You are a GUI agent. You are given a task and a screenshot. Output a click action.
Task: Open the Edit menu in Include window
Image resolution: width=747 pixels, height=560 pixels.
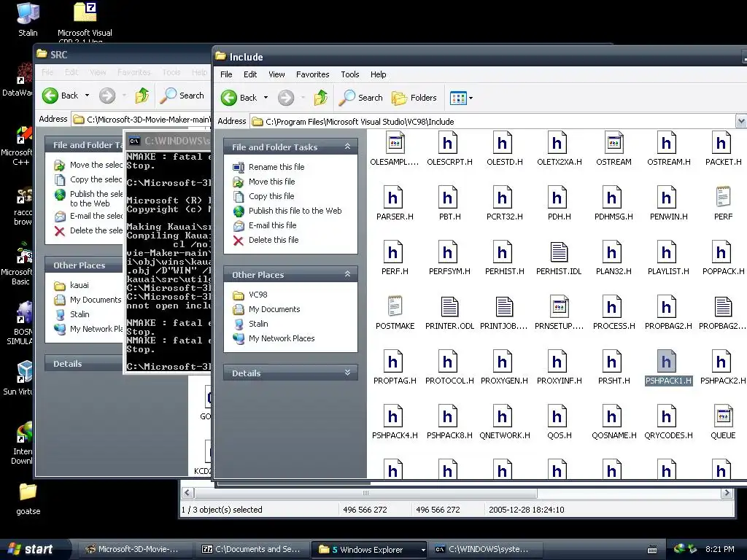pyautogui.click(x=250, y=74)
